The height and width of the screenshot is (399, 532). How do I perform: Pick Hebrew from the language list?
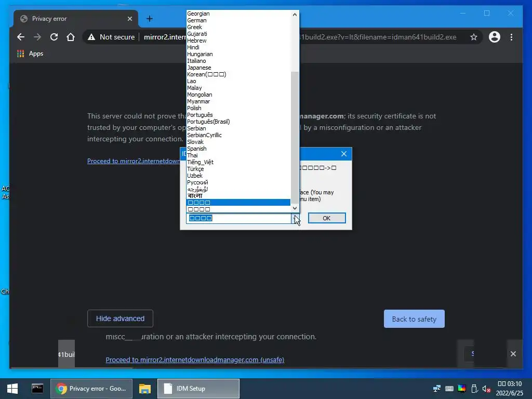point(238,41)
